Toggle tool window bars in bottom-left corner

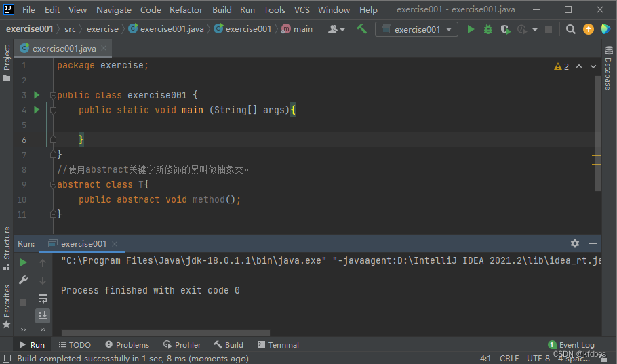coord(7,358)
